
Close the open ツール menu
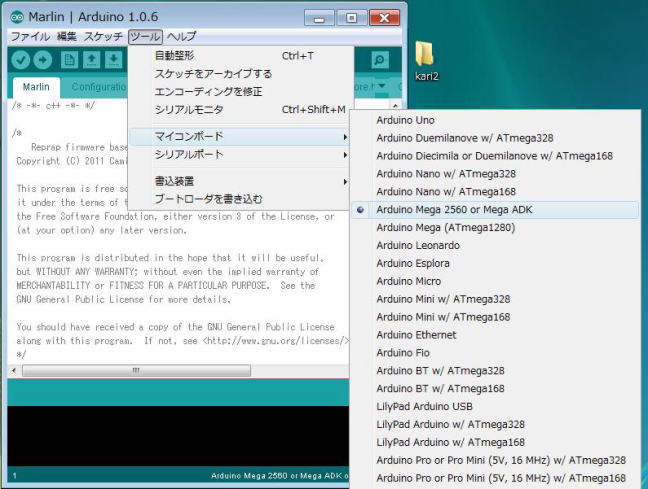click(x=145, y=36)
